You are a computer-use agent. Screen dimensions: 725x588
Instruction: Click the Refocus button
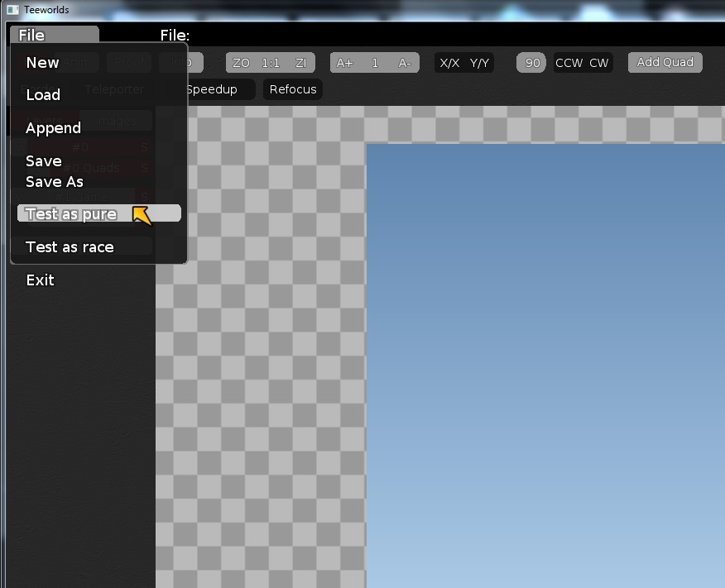(293, 89)
